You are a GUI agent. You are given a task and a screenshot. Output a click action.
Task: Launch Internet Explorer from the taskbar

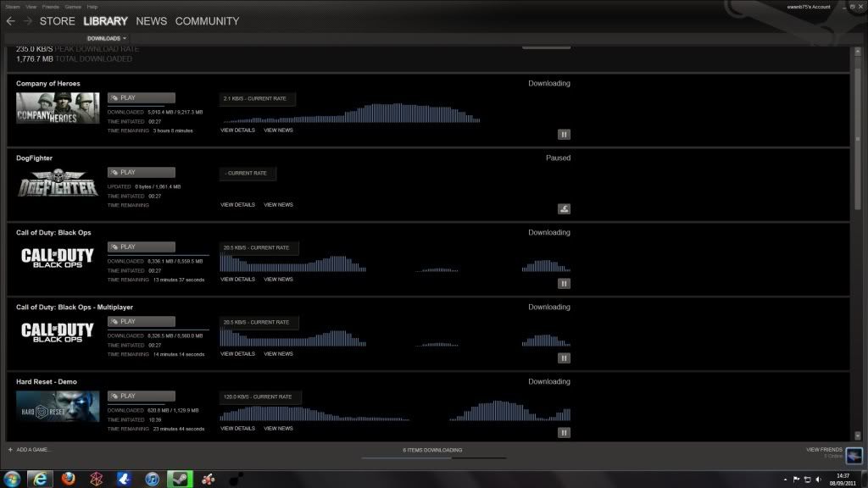[x=40, y=480]
